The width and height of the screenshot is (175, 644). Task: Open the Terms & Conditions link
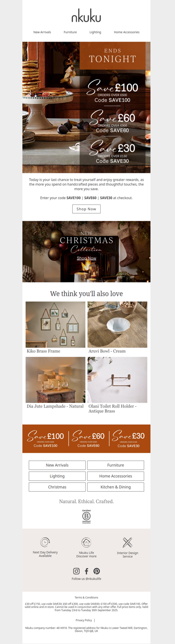pos(86,598)
